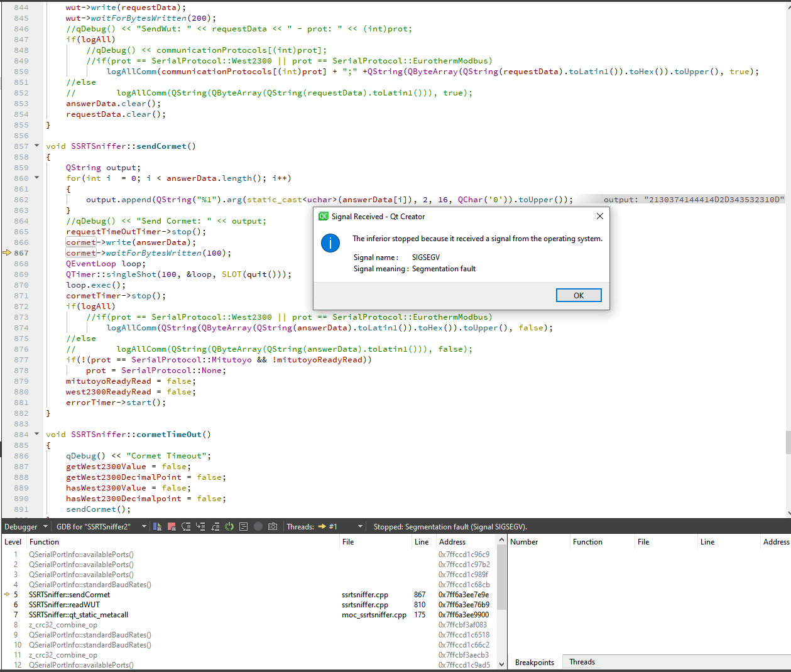Click the editor scroll-down arrow
Image resolution: width=791 pixels, height=672 pixels.
(x=788, y=512)
